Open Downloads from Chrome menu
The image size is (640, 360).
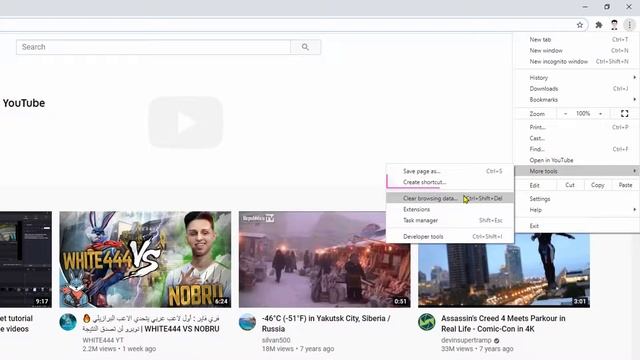576,89
